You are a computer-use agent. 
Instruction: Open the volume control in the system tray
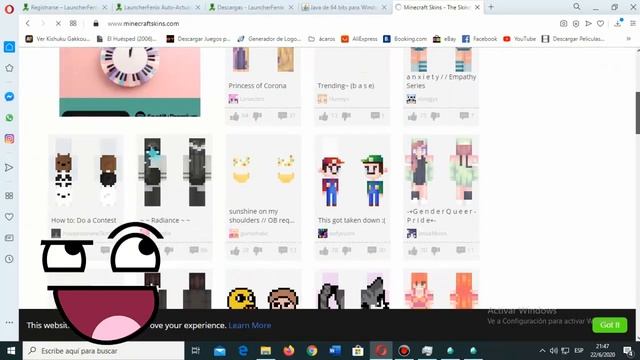(x=553, y=351)
